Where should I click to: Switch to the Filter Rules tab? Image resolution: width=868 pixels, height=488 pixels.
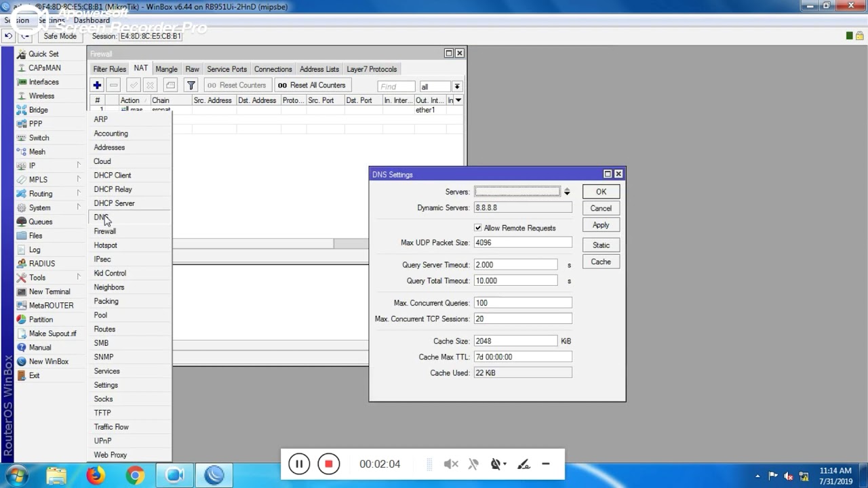pos(109,69)
